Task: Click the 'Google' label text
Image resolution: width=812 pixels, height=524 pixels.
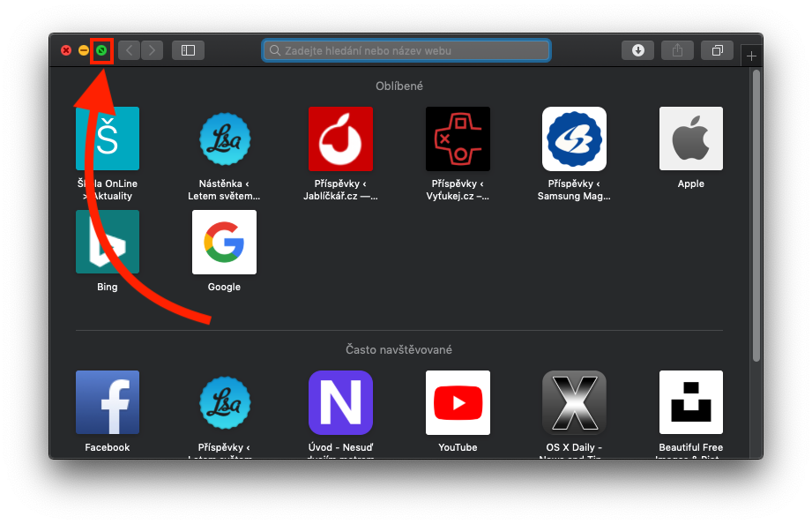Action: pos(224,287)
